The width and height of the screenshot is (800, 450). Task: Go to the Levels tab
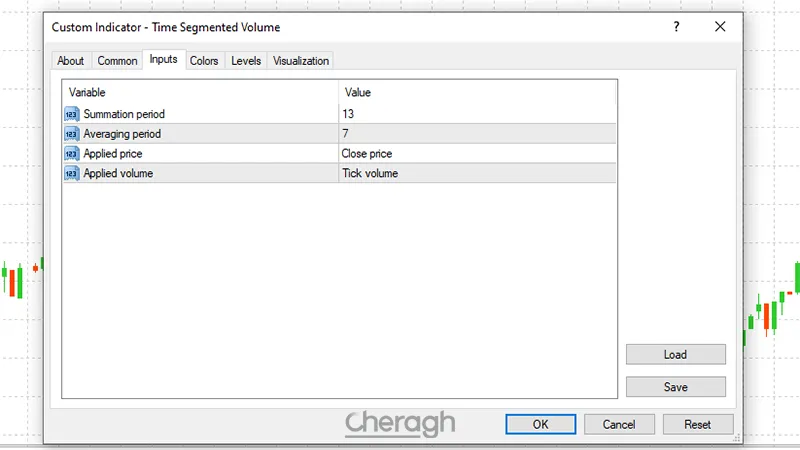(246, 61)
